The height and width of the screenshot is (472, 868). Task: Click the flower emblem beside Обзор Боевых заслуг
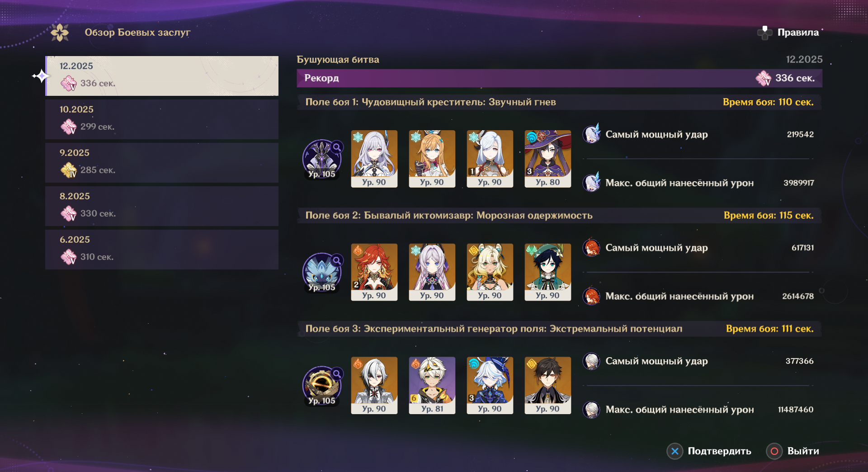[60, 33]
